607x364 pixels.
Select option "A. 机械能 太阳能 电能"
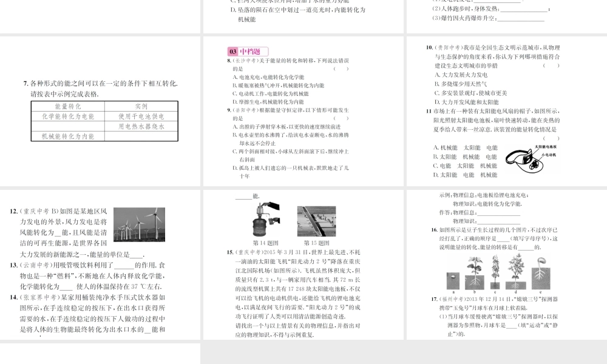(x=466, y=148)
